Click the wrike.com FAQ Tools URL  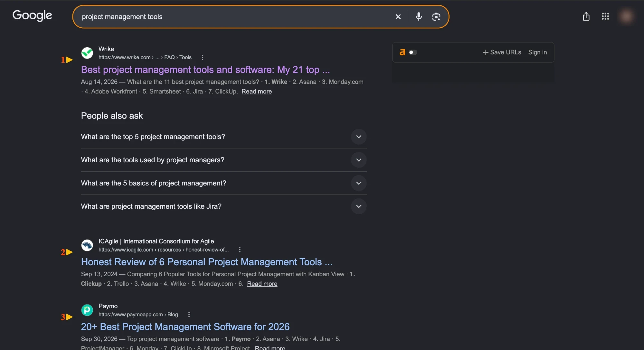coord(145,57)
